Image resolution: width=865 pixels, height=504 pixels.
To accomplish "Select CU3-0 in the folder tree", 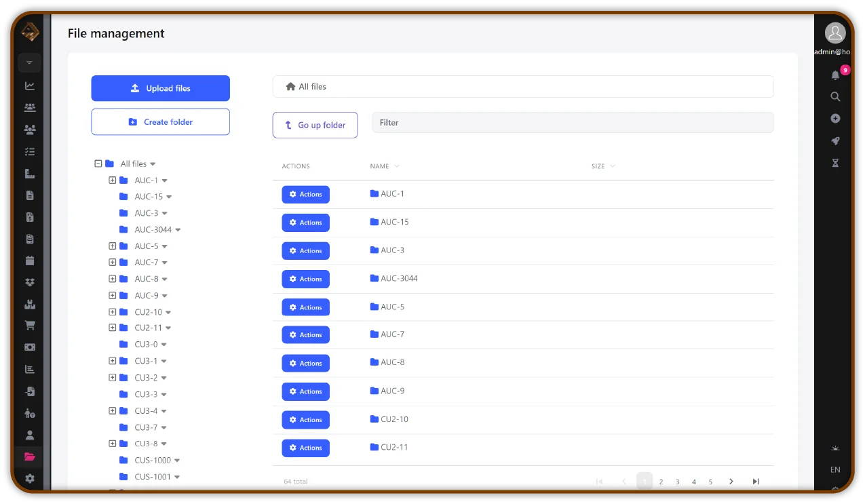I will point(146,345).
